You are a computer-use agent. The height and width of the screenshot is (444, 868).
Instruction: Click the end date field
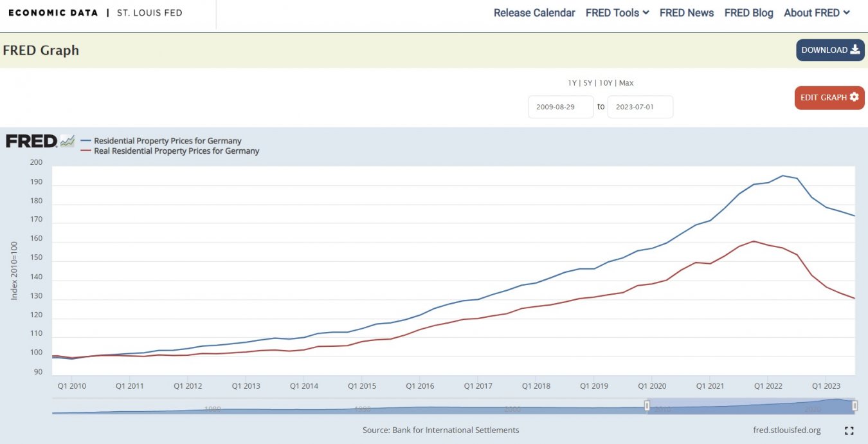click(640, 107)
